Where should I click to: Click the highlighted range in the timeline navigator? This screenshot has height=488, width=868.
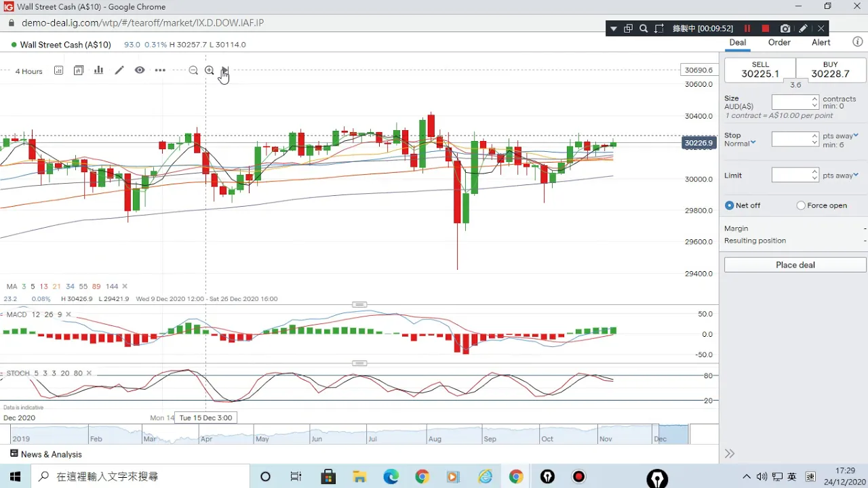click(673, 434)
